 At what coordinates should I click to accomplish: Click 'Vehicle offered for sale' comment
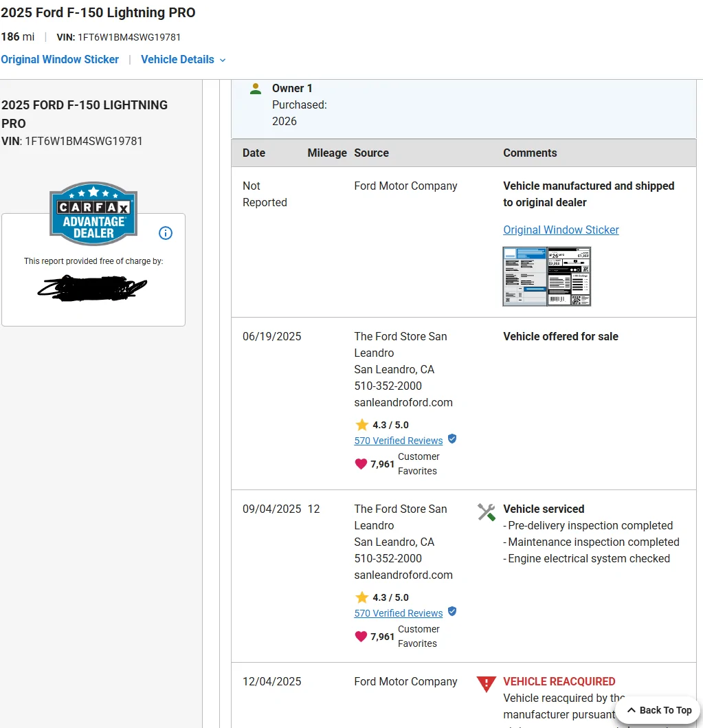click(x=561, y=336)
